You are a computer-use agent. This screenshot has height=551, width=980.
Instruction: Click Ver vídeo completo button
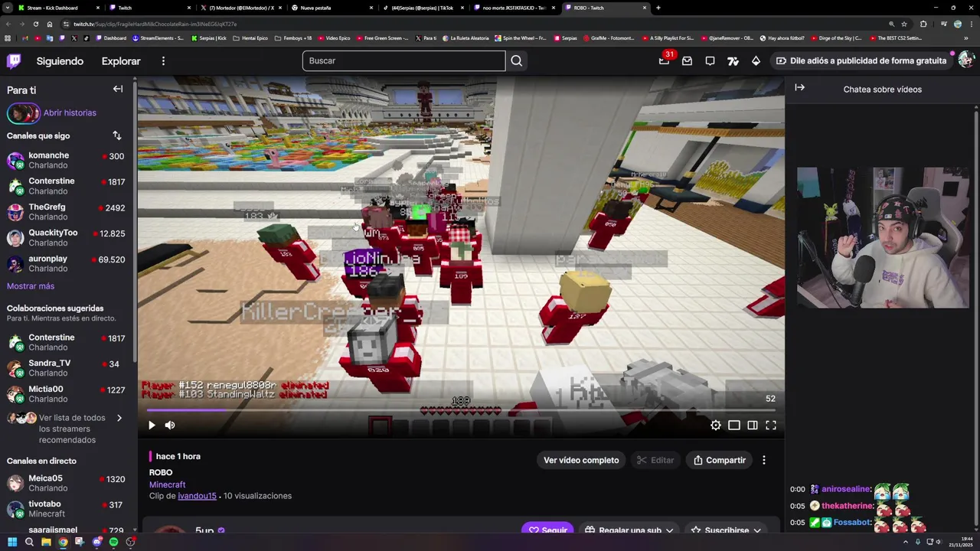[x=581, y=460]
